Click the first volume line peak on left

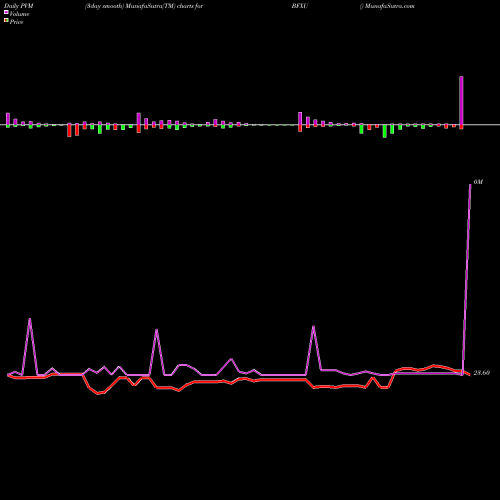[x=30, y=319]
